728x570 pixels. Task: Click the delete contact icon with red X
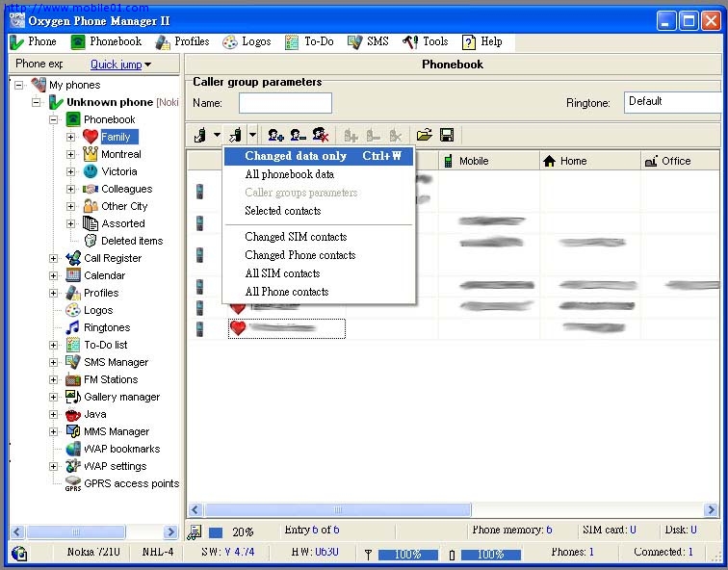pos(321,135)
